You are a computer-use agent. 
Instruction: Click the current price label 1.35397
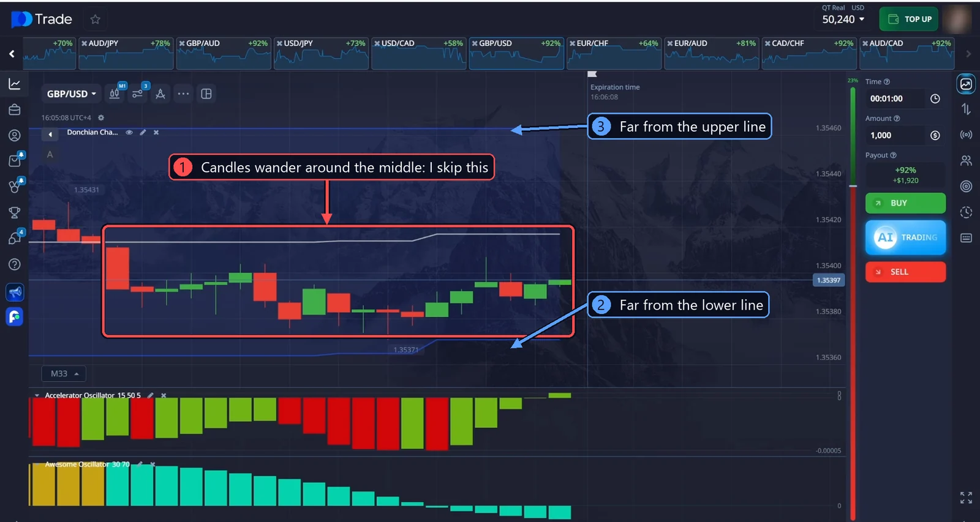(828, 280)
